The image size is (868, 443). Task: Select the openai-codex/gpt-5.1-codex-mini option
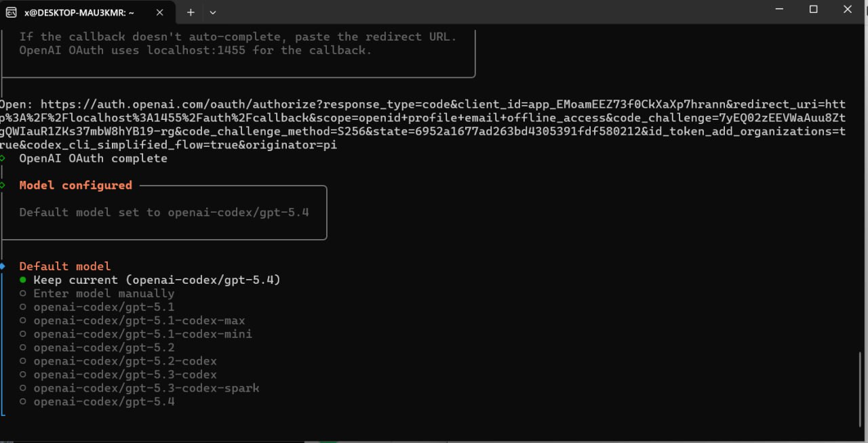142,334
